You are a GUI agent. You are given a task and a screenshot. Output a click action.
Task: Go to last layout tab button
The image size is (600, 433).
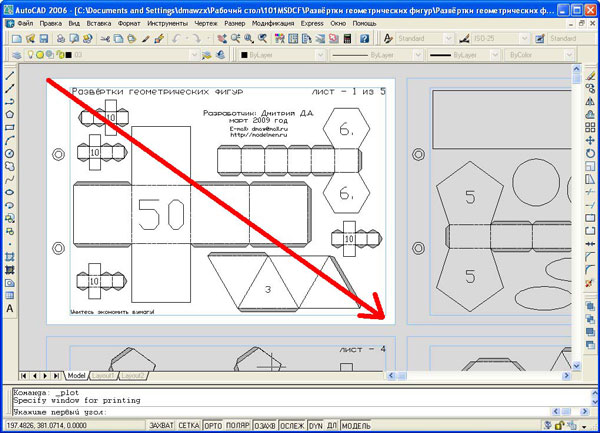tap(56, 376)
